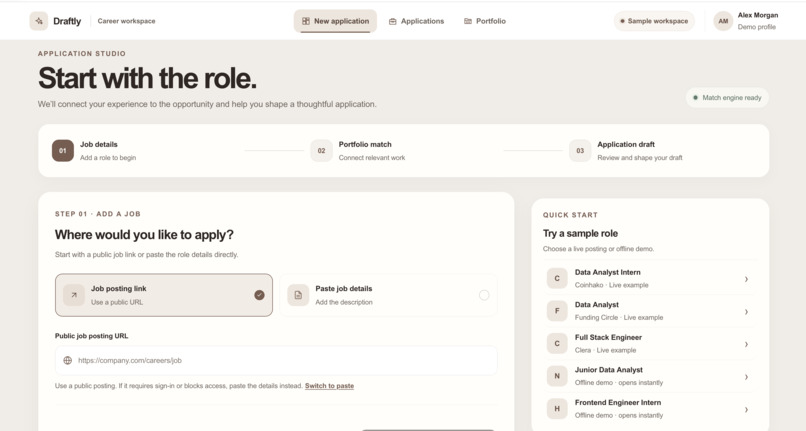Click the Portfolio tab icon
806x431 pixels.
coord(468,21)
